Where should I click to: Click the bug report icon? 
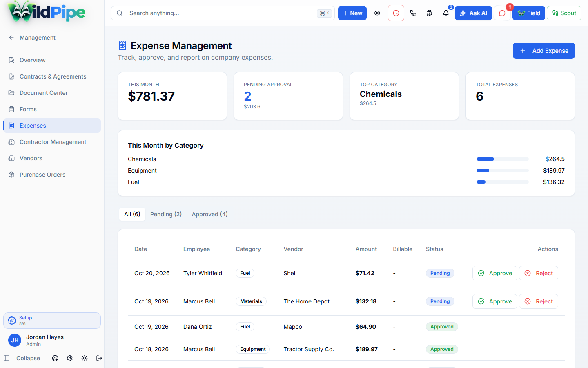[x=430, y=13]
